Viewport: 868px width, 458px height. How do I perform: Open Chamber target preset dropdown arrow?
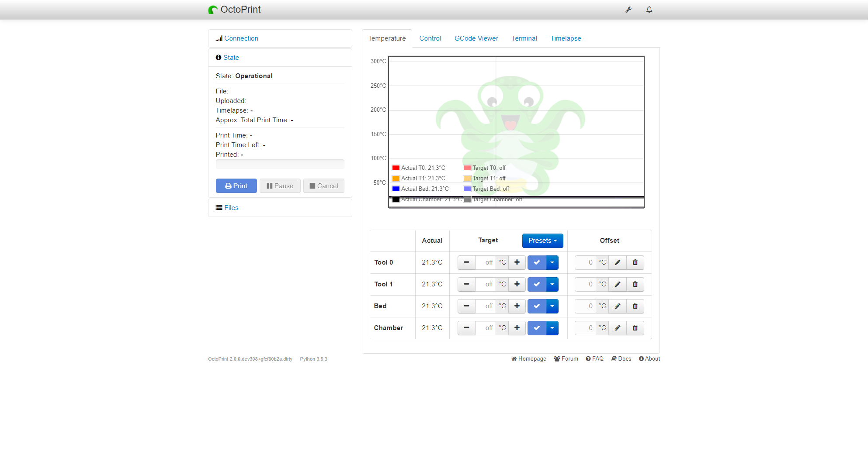point(552,328)
